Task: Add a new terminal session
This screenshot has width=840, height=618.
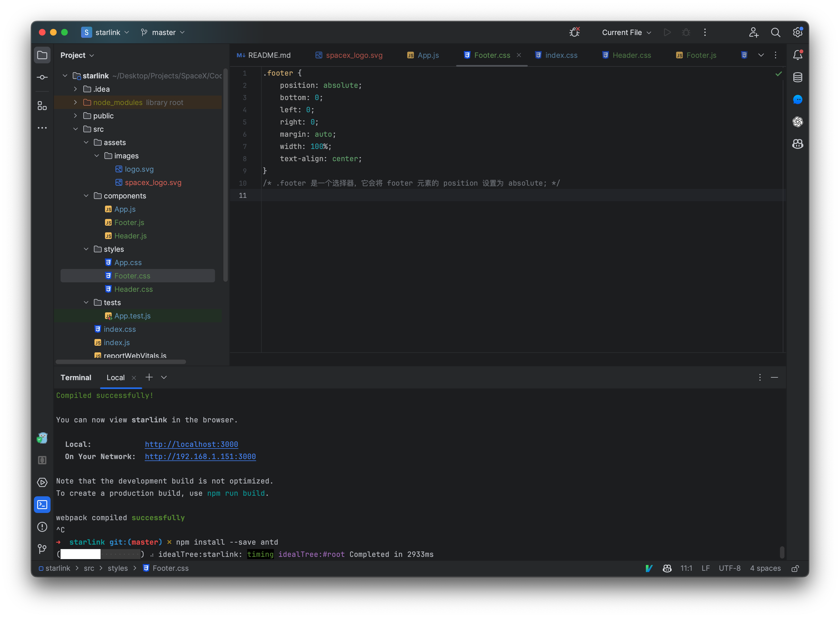Action: (x=149, y=377)
